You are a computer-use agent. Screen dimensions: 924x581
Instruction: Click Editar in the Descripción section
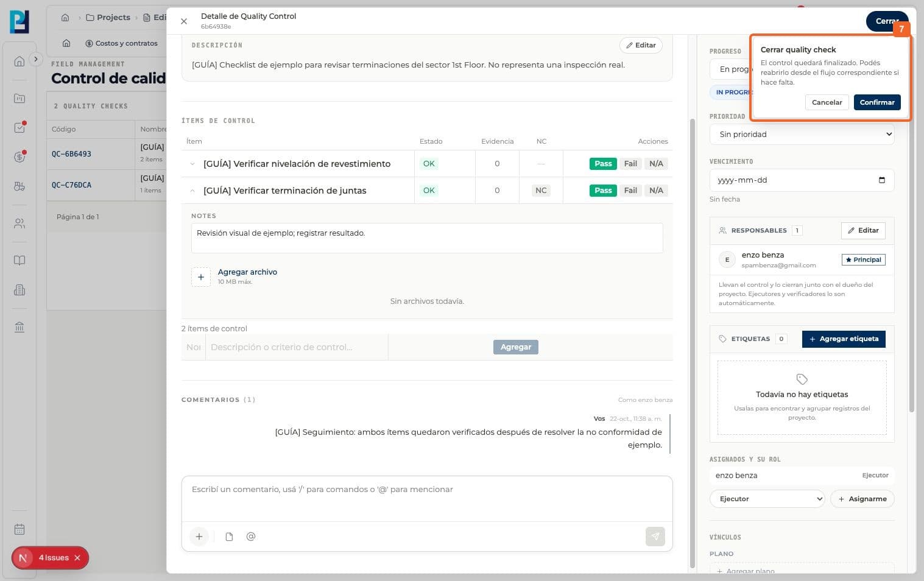point(641,45)
